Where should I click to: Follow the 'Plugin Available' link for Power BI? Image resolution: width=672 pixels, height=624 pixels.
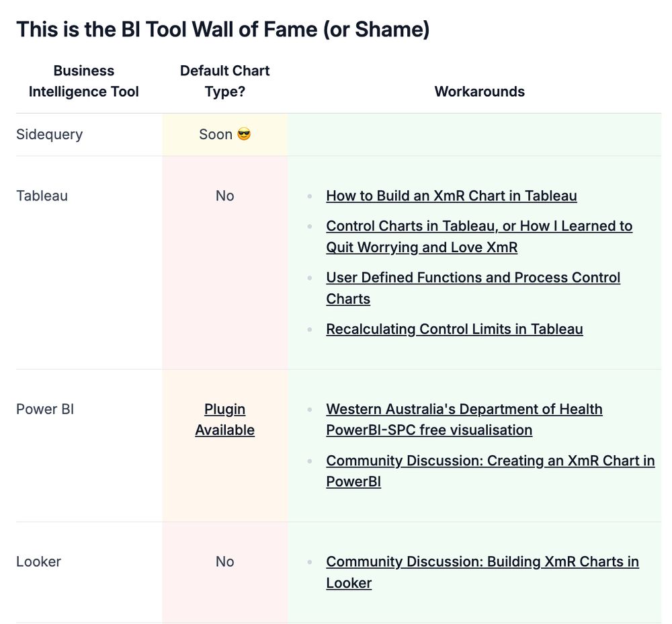(x=225, y=420)
